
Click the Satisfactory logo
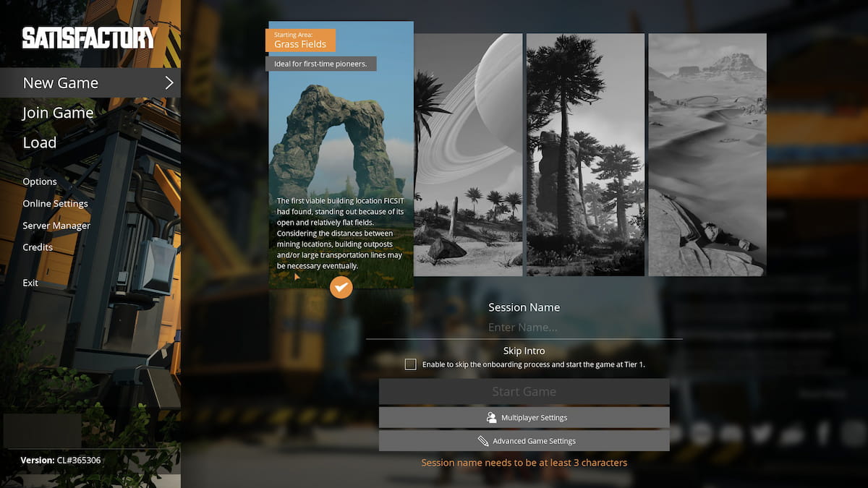(89, 38)
